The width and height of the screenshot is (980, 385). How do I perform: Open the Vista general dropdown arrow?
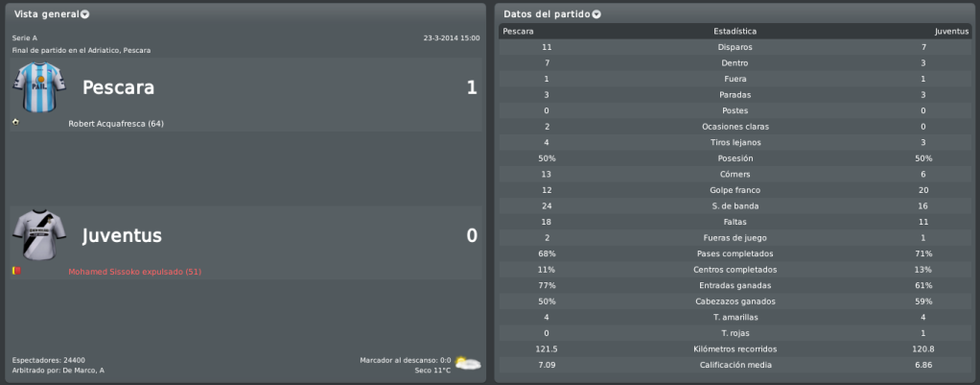[85, 14]
